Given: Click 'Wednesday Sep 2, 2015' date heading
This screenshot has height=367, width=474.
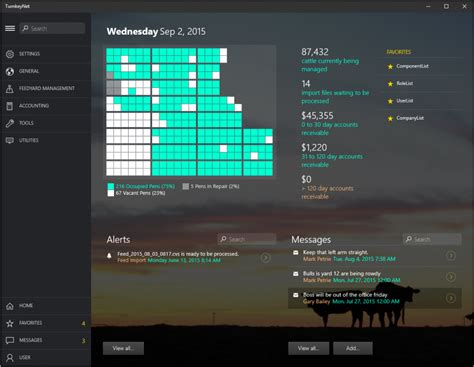Looking at the screenshot, I should pyautogui.click(x=156, y=32).
